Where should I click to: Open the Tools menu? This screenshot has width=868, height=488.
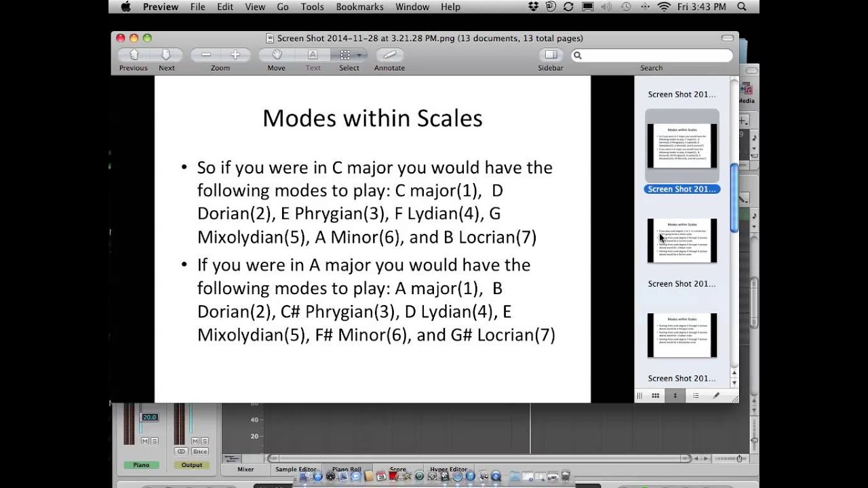313,7
